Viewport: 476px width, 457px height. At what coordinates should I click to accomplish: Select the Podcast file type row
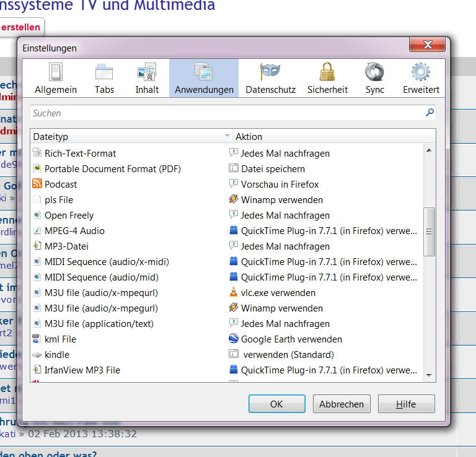pyautogui.click(x=61, y=184)
